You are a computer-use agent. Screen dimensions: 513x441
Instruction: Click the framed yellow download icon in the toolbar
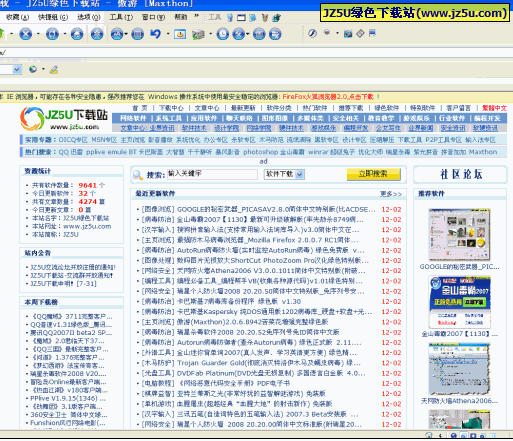coord(180,34)
